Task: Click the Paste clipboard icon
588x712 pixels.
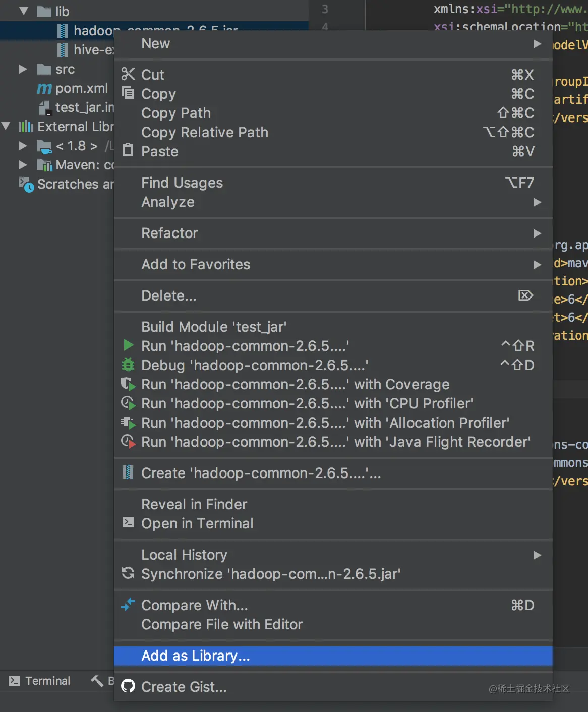Action: coord(128,150)
